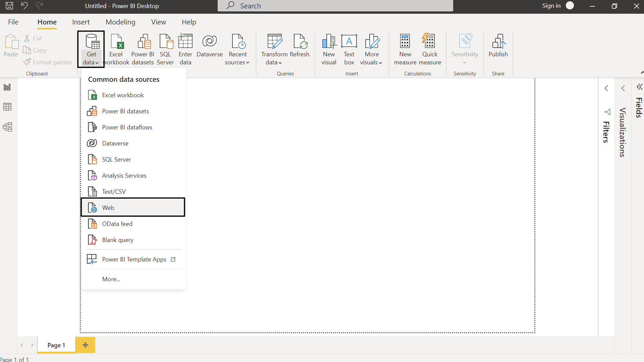Click the Undo arrow icon

[x=24, y=6]
